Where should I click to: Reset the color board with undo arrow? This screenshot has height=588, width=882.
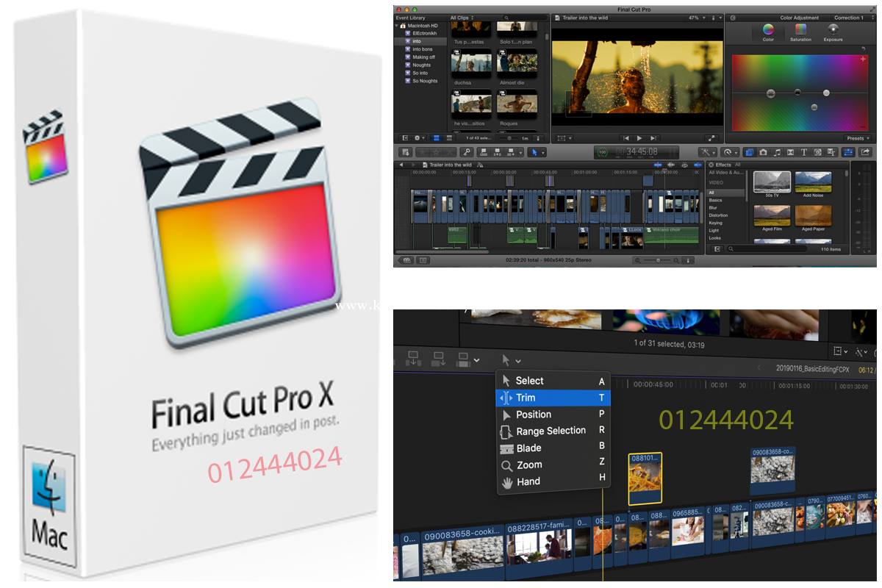pos(863,49)
